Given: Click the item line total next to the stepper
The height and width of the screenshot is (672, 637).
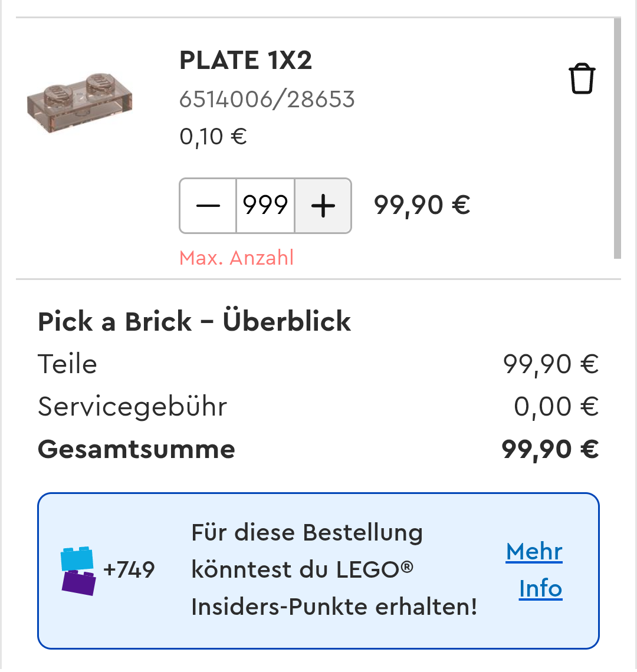Looking at the screenshot, I should pos(422,206).
